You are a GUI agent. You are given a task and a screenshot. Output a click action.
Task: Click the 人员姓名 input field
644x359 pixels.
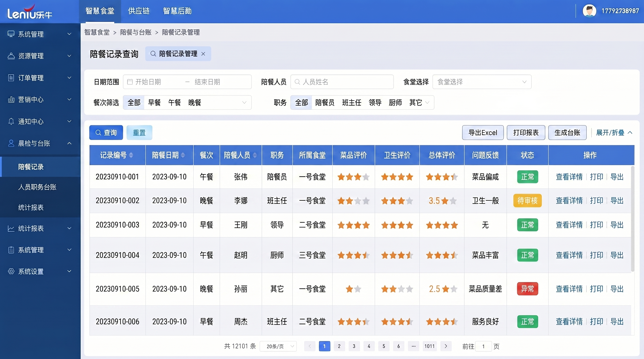tap(342, 82)
